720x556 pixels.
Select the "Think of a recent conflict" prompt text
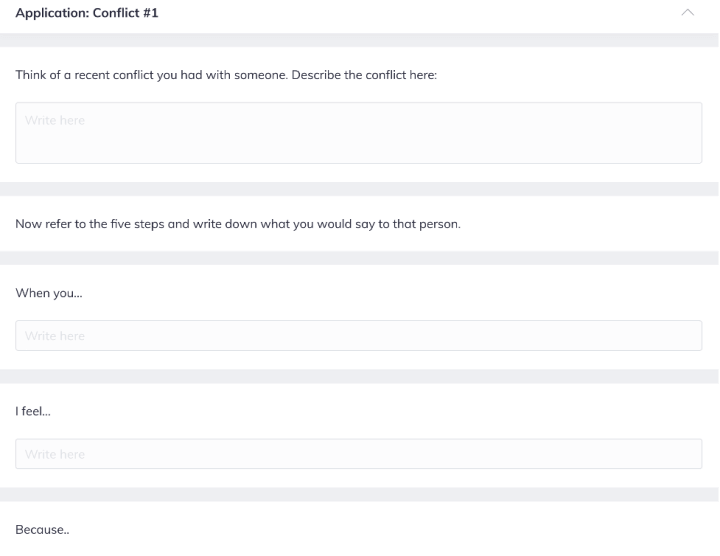226,75
